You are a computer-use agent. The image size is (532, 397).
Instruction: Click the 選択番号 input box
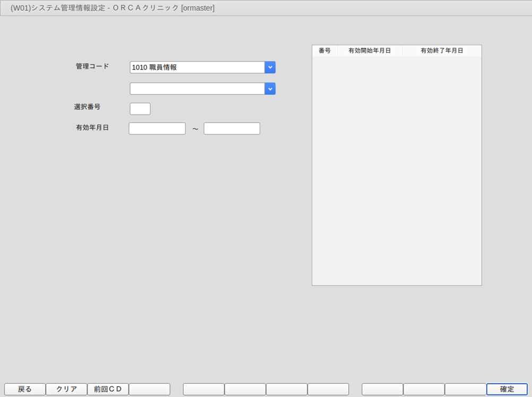tap(140, 109)
